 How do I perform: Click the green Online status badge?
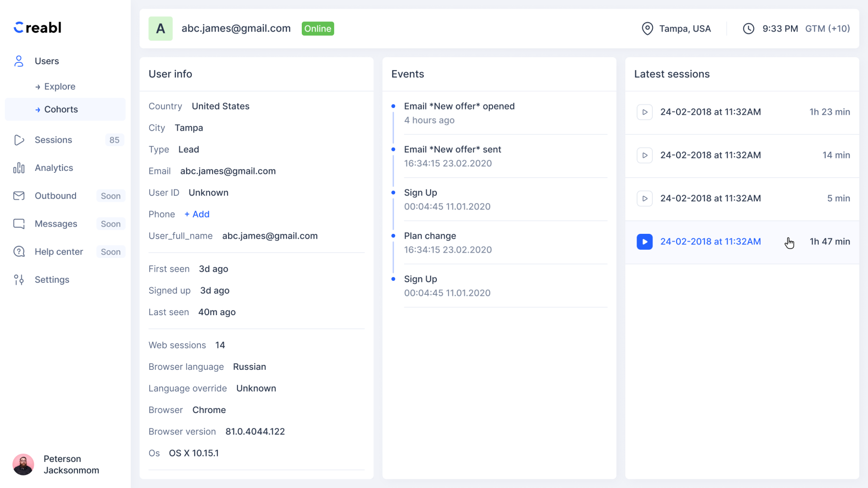(318, 29)
